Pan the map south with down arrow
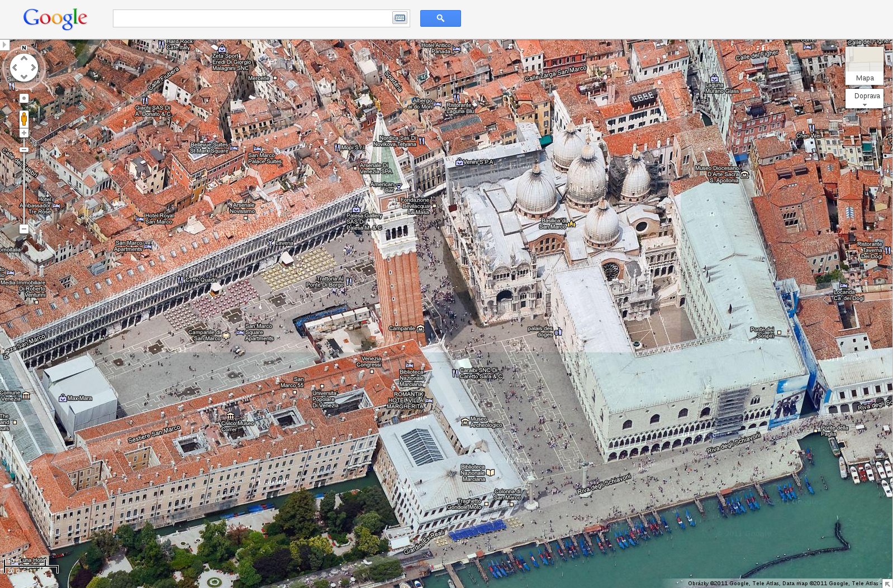 (24, 78)
